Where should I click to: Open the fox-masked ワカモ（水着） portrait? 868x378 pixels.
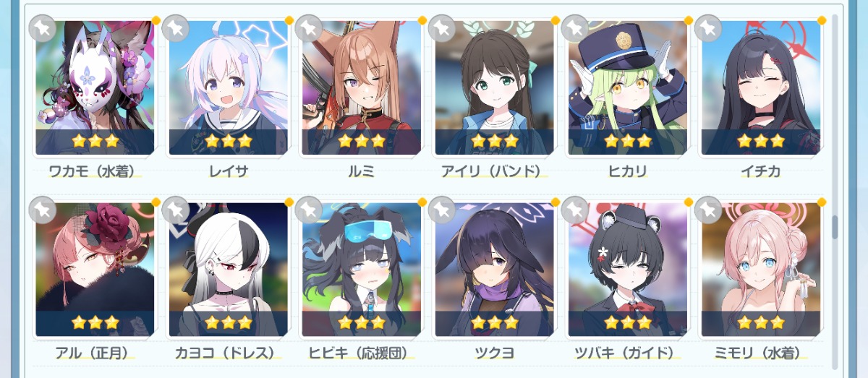pos(95,87)
